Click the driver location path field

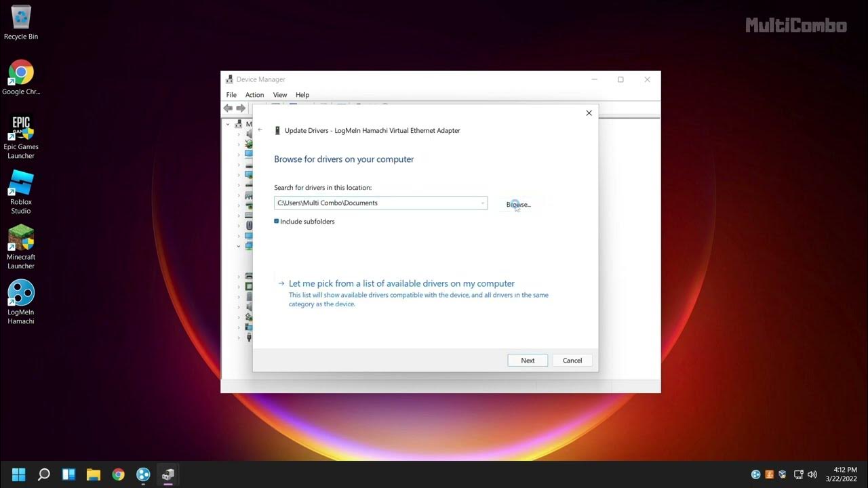point(380,203)
